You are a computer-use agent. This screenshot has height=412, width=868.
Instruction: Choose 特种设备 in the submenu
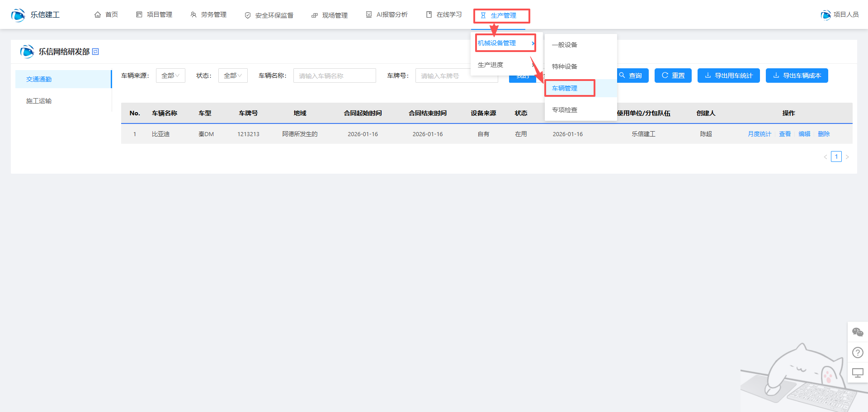point(565,66)
